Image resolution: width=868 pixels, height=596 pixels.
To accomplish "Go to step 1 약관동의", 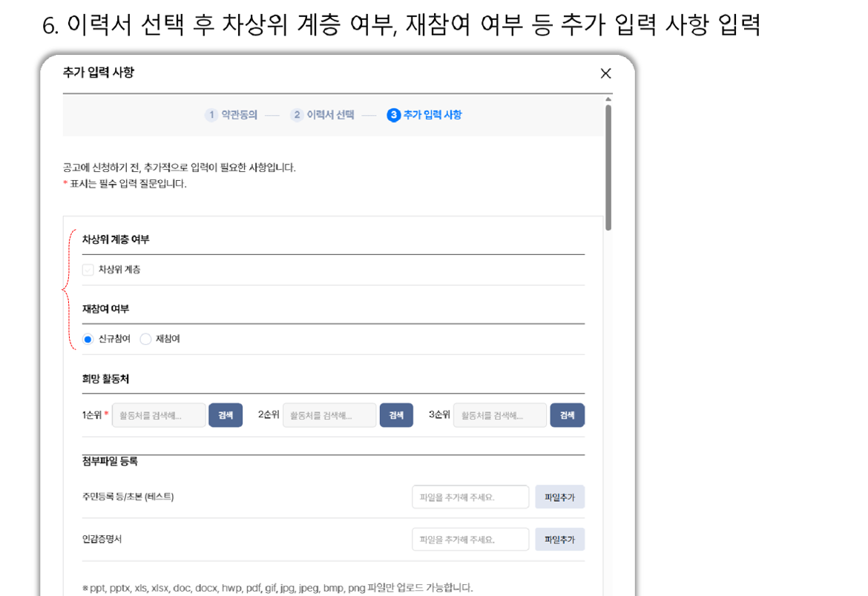I will point(231,115).
